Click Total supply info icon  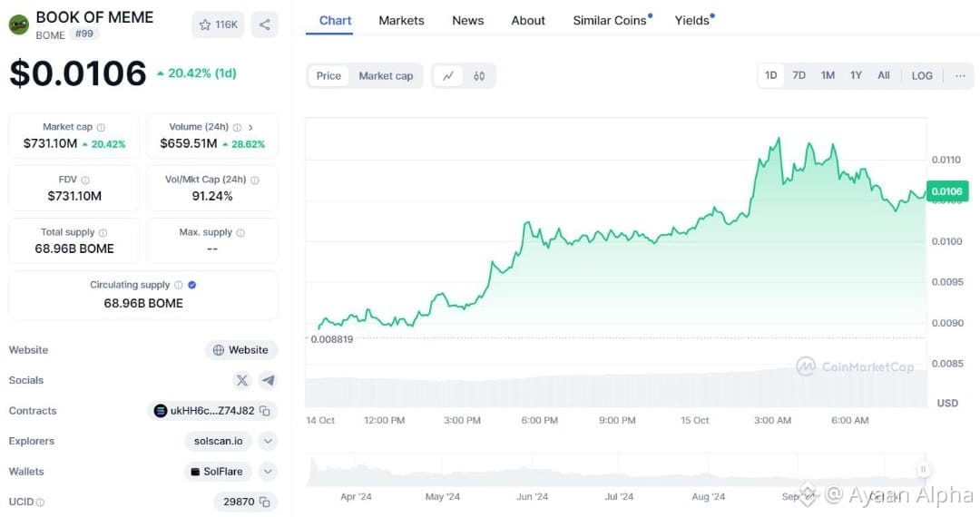point(103,232)
